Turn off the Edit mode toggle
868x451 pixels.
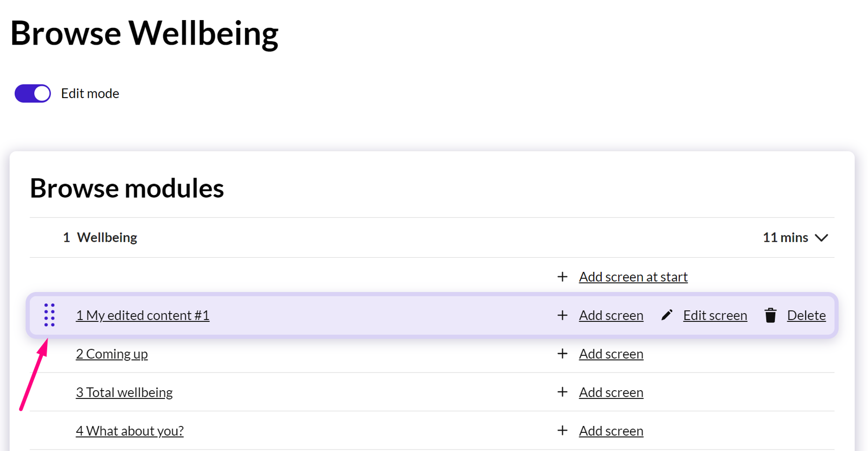(33, 93)
